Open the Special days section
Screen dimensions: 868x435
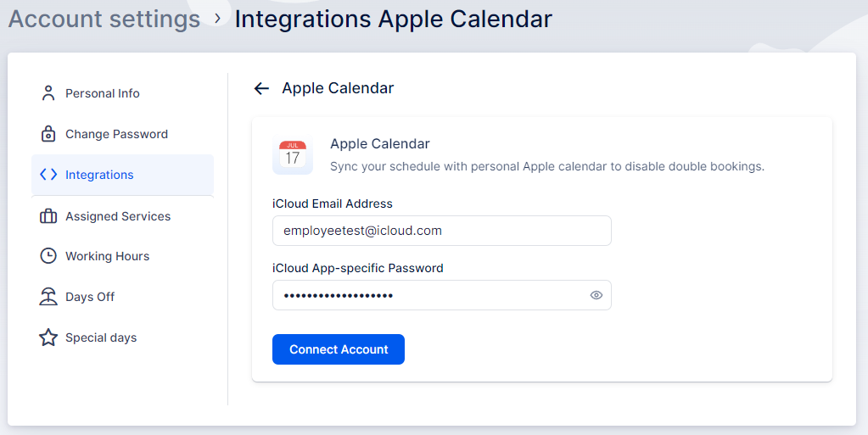[x=101, y=337]
